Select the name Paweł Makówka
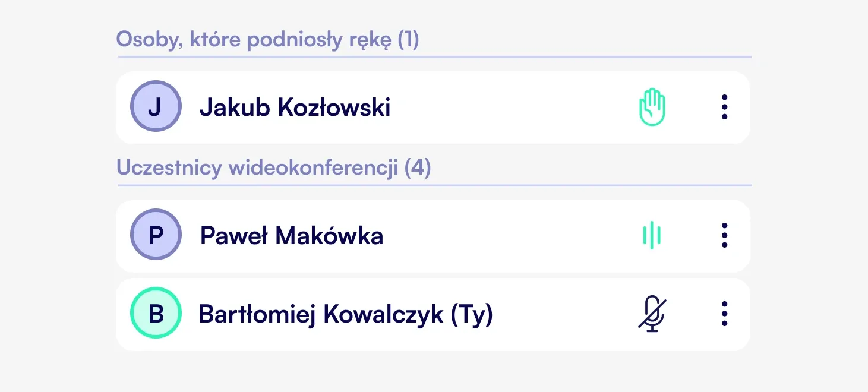 pos(292,236)
